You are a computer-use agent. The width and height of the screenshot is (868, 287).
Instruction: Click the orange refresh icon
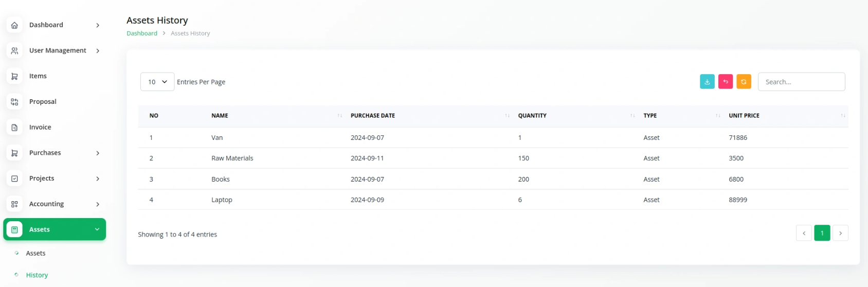[744, 81]
